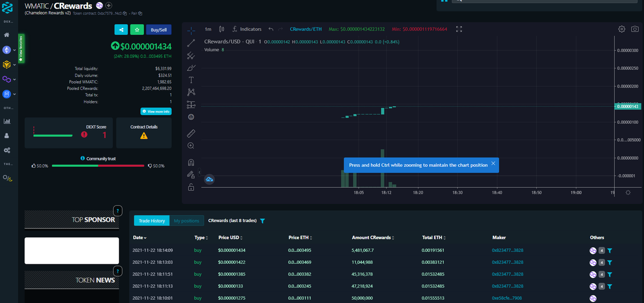Screen dimensions: 644x303
Task: Sort trades by Price USD column
Action: (x=230, y=238)
